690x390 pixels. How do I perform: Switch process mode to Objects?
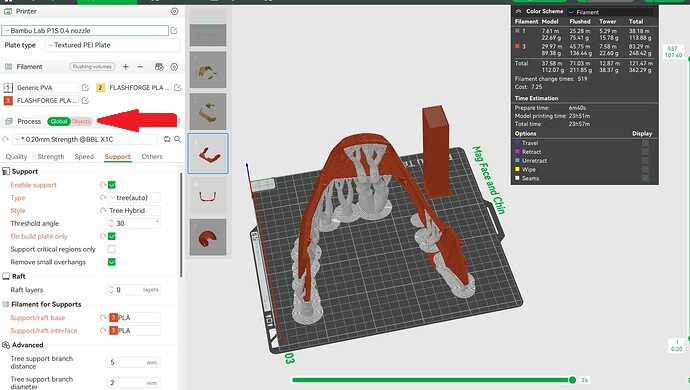[x=81, y=121]
